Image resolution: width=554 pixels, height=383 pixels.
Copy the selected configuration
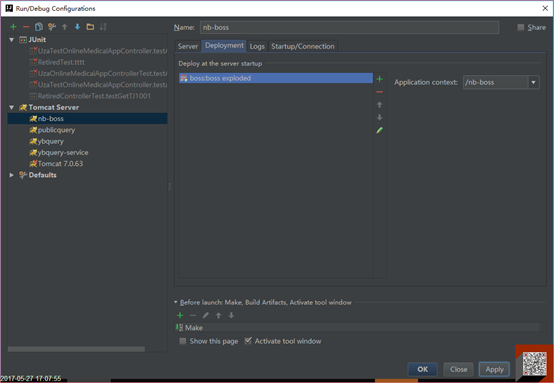(x=39, y=27)
